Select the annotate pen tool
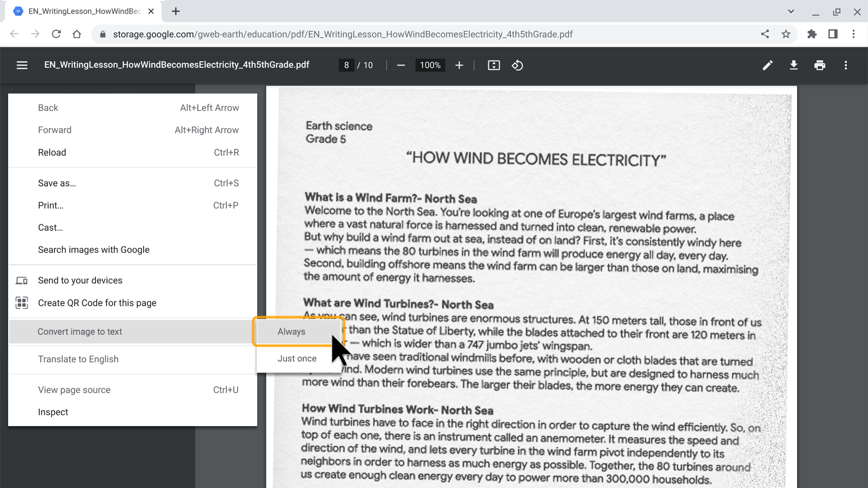This screenshot has width=868, height=488. (x=767, y=65)
